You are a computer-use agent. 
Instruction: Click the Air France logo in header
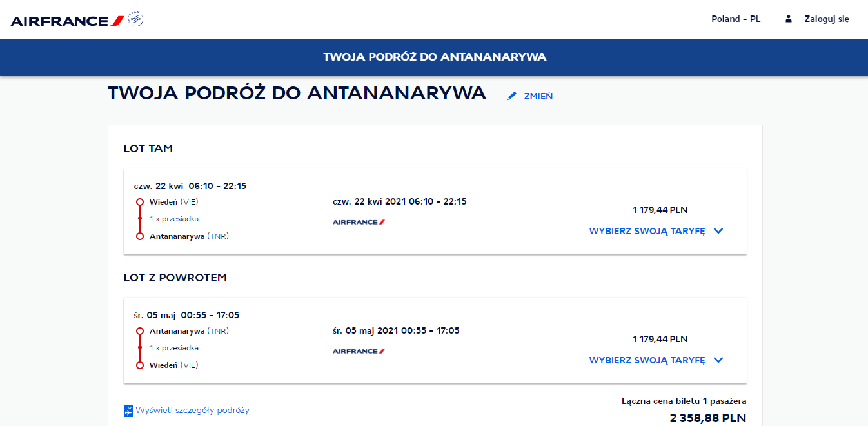[x=67, y=21]
